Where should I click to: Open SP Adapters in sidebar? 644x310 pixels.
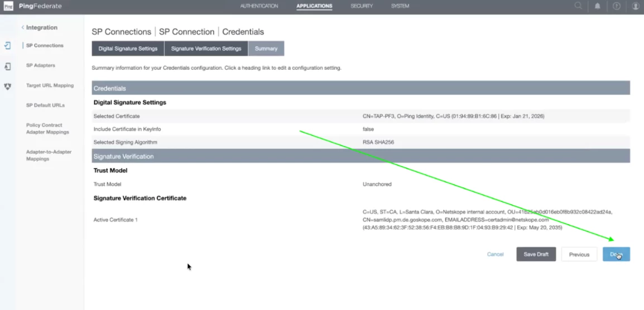[x=40, y=65]
